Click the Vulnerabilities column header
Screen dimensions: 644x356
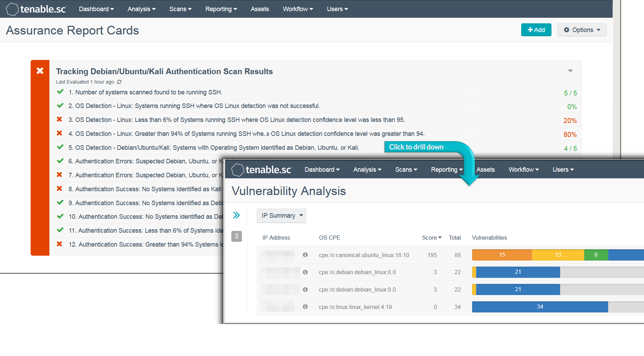(489, 238)
